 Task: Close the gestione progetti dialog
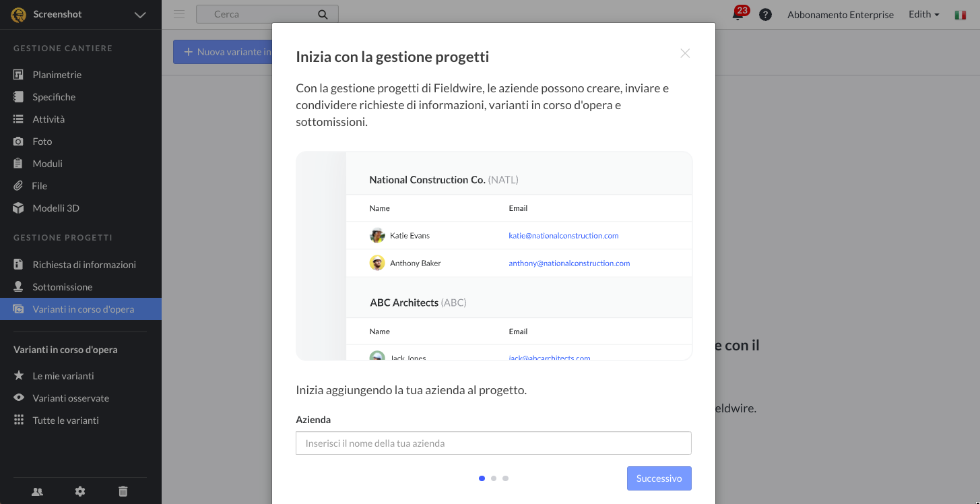685,53
